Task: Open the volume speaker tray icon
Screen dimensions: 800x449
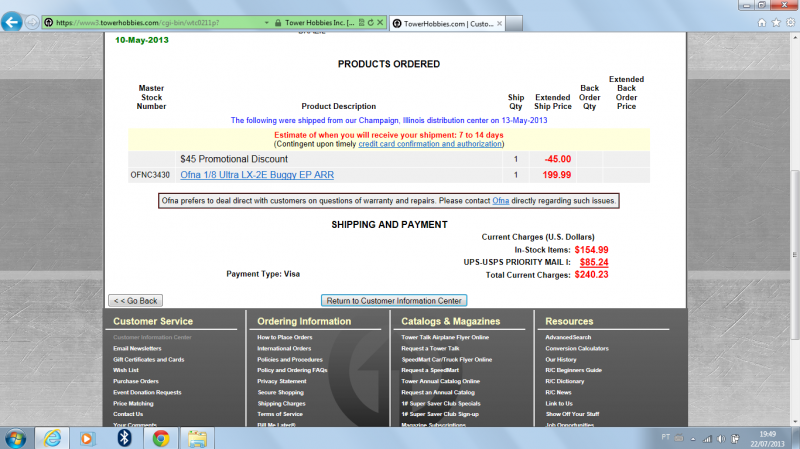Action: coord(721,439)
